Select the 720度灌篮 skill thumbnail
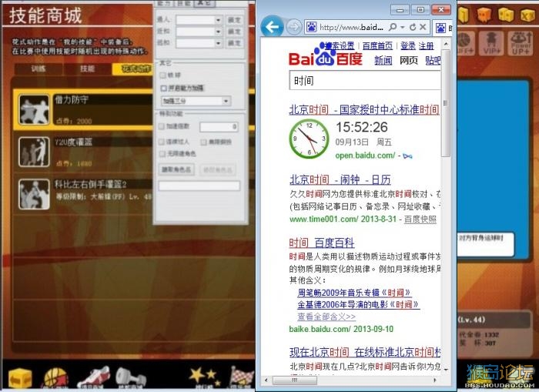The width and height of the screenshot is (539, 392). pyautogui.click(x=34, y=152)
